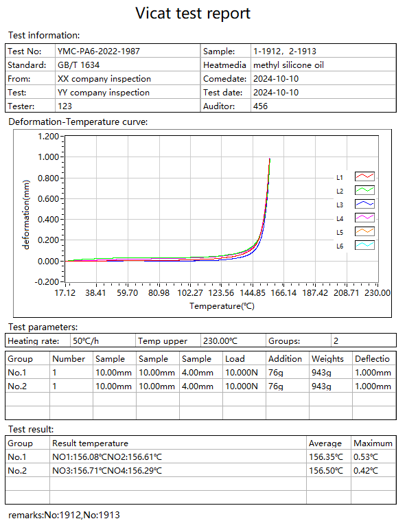
Task: Click the L5 orange legend swatch
Action: (x=364, y=232)
